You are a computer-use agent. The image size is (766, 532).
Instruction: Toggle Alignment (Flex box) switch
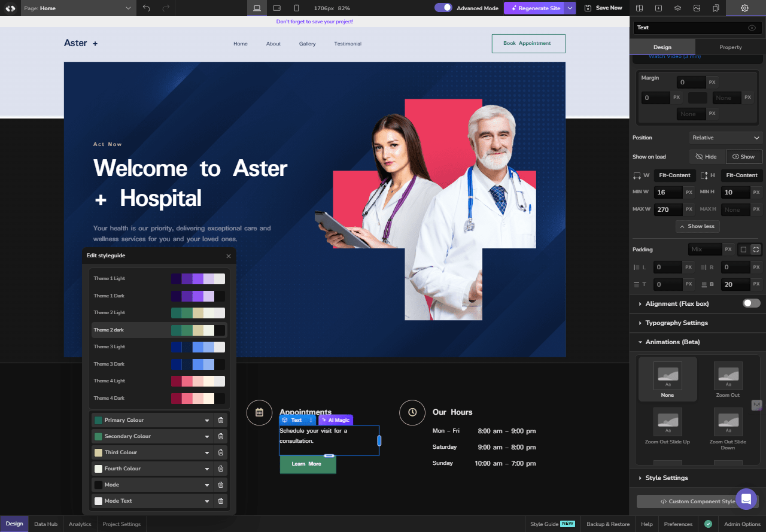[x=752, y=303]
